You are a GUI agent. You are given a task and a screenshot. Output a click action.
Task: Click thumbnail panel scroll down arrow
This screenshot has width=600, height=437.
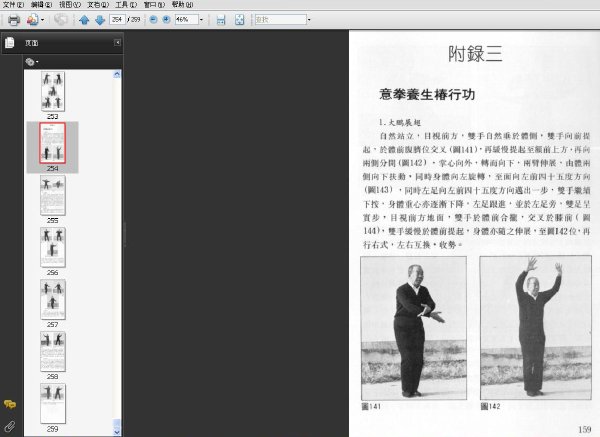pyautogui.click(x=117, y=432)
